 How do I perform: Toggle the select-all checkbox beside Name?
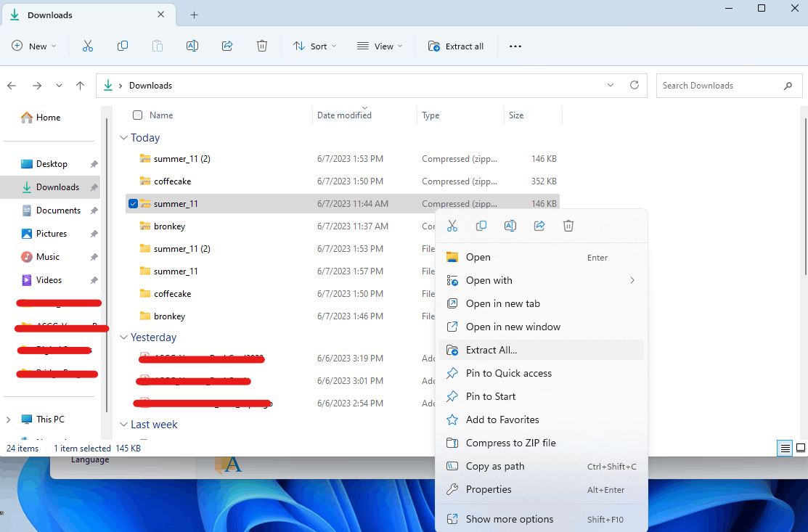tap(138, 115)
